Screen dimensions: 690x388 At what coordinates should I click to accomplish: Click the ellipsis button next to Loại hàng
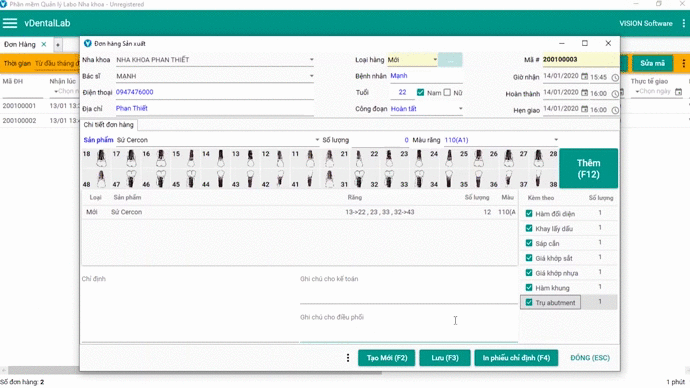pos(450,60)
